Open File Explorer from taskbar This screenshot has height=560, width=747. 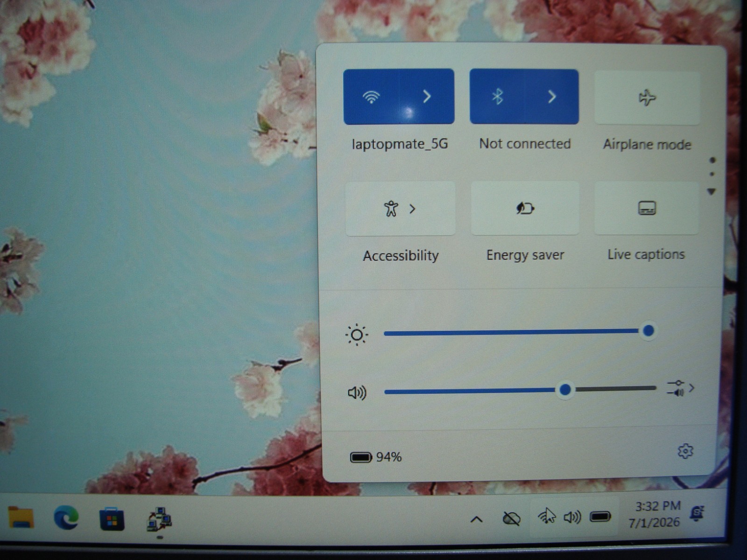(21, 518)
